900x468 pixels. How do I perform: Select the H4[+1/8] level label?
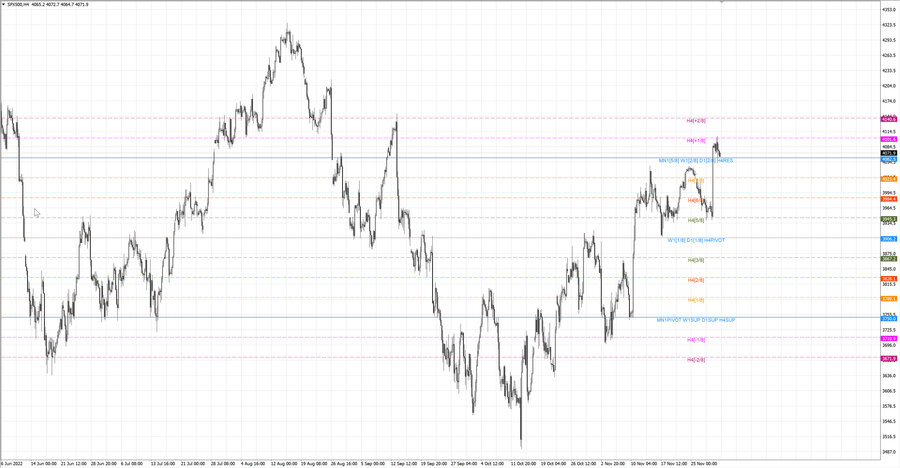[x=696, y=141]
